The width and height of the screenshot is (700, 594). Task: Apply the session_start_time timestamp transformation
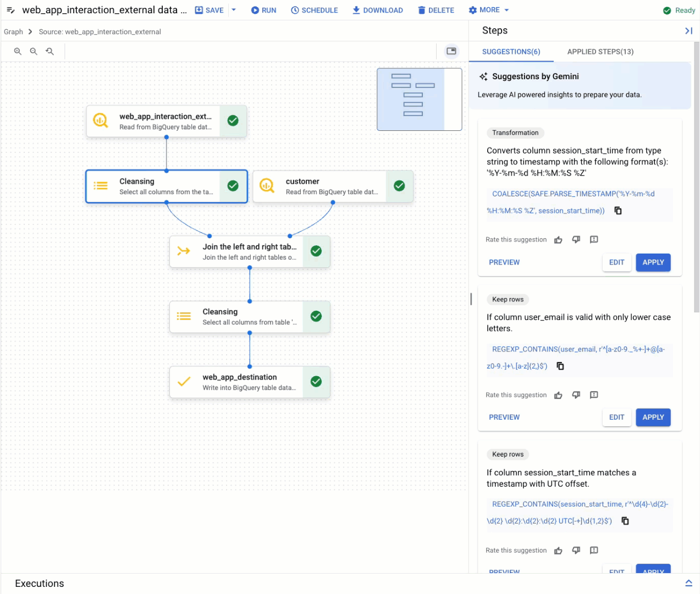coord(653,262)
